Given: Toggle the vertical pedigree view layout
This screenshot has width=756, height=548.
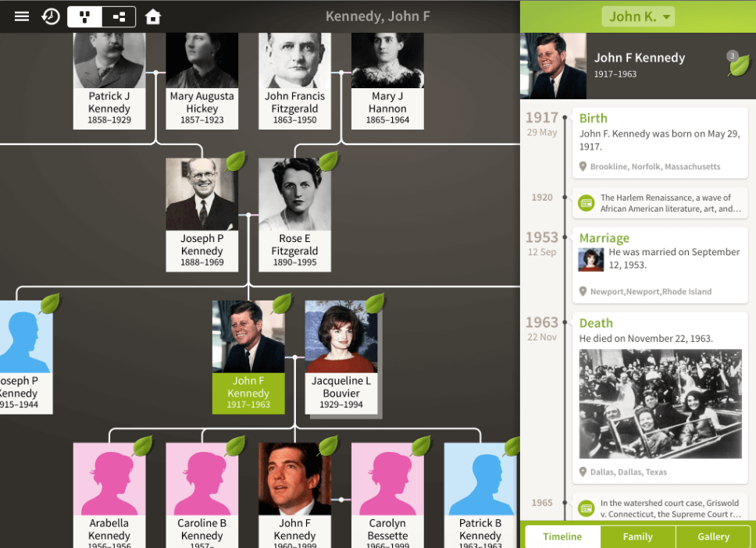Looking at the screenshot, I should click(x=84, y=16).
